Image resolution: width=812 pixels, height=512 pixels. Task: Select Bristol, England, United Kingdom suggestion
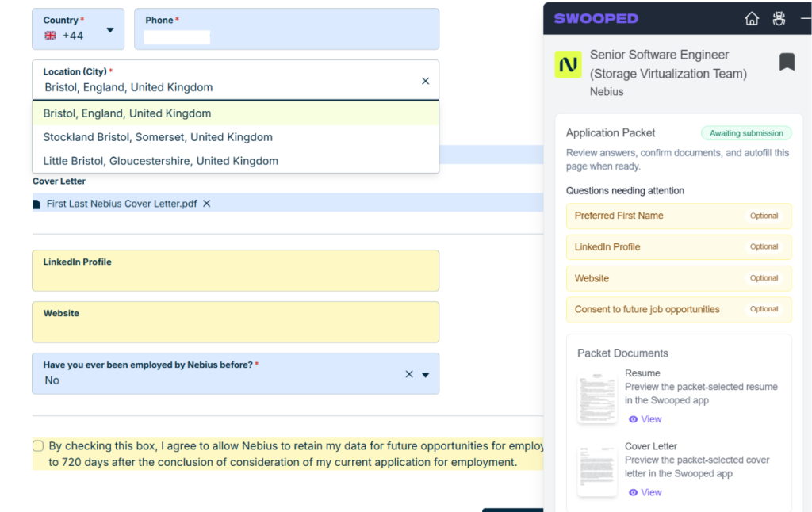(x=236, y=113)
